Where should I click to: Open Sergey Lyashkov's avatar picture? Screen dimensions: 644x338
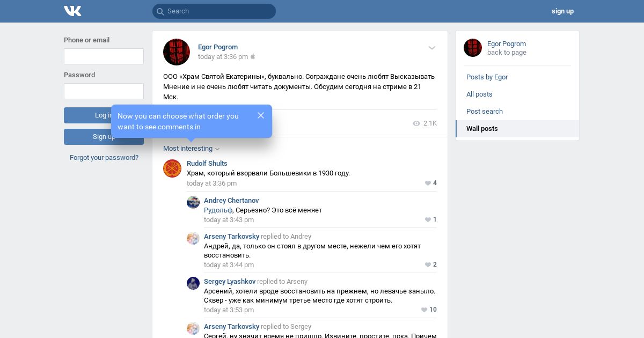pos(193,283)
